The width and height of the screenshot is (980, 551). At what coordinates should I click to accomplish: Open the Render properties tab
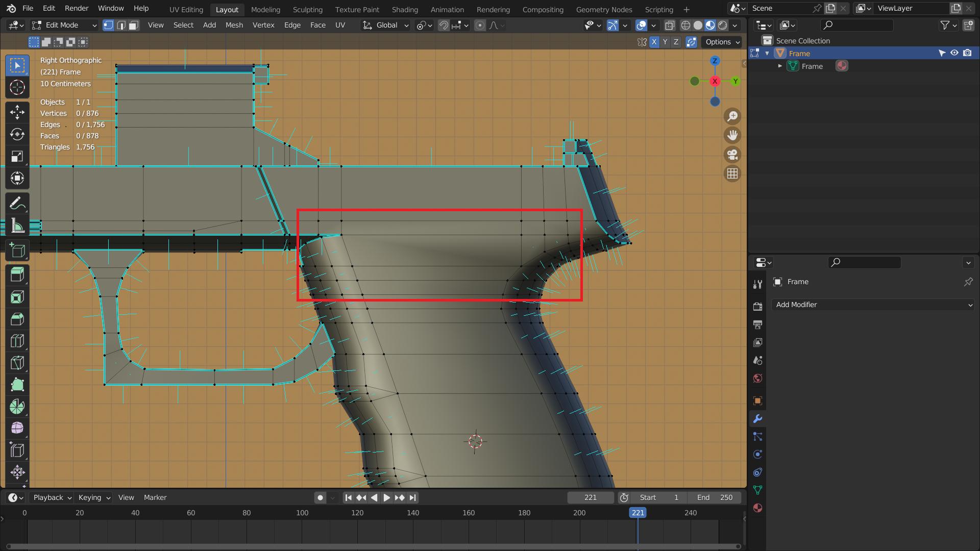pos(757,306)
